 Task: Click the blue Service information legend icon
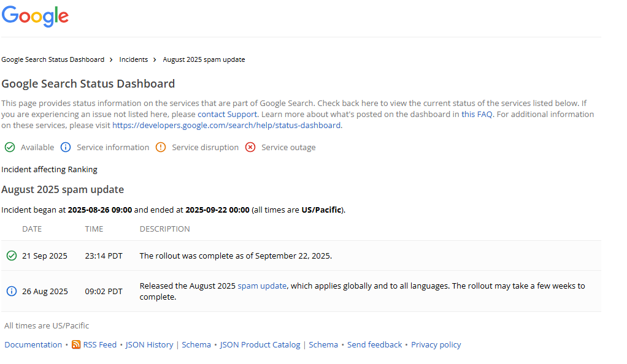pos(66,147)
